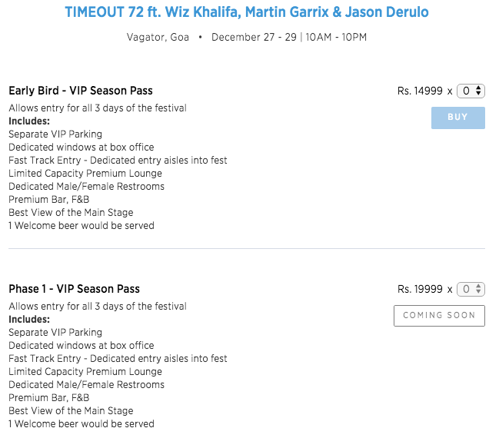This screenshot has width=499, height=448.
Task: Open the Early Bird quantity selector
Action: 471,91
